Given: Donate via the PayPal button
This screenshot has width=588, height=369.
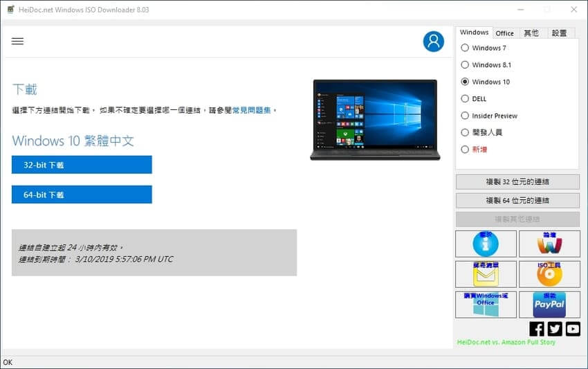Looking at the screenshot, I should pyautogui.click(x=549, y=305).
